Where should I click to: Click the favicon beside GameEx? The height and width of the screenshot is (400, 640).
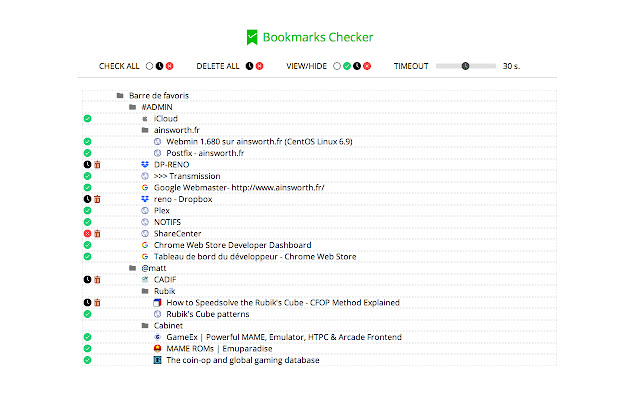[x=158, y=337]
